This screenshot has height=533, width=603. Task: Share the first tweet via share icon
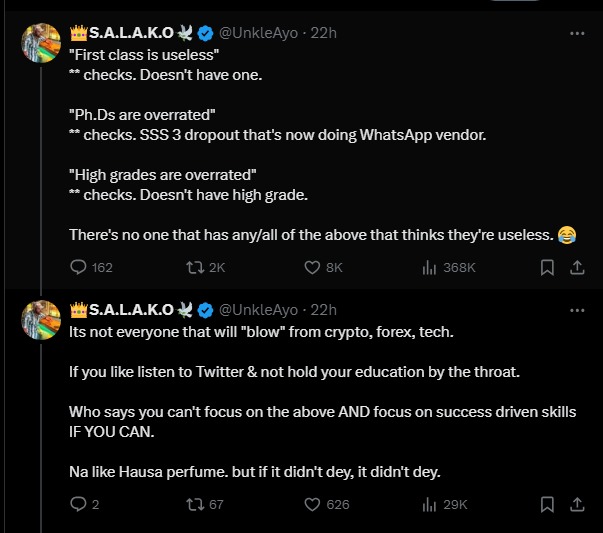click(x=576, y=267)
